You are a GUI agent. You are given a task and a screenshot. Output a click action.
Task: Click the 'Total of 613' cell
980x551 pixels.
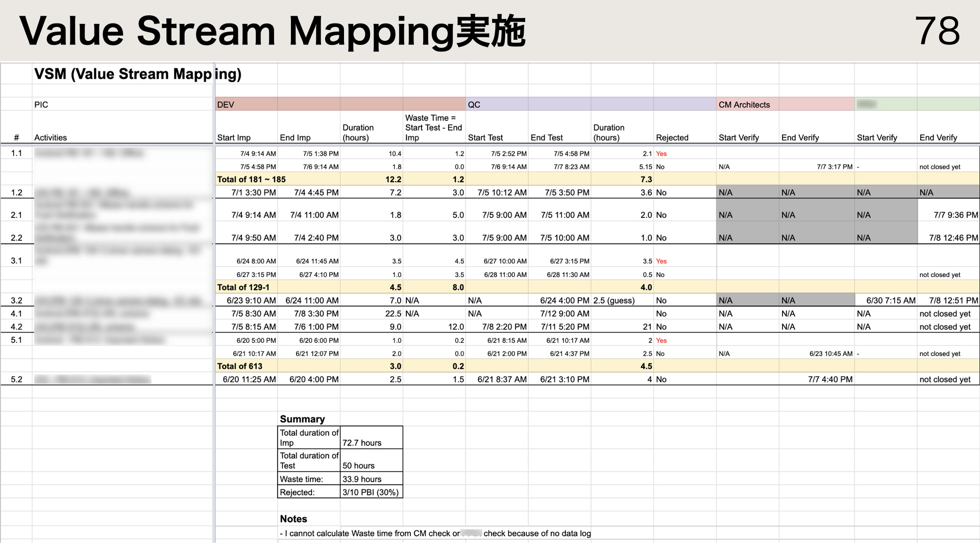(239, 366)
